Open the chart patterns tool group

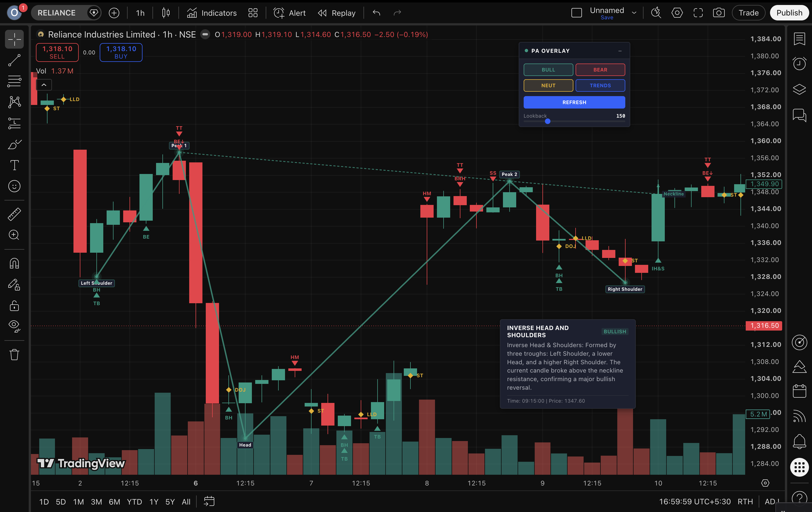pos(14,102)
